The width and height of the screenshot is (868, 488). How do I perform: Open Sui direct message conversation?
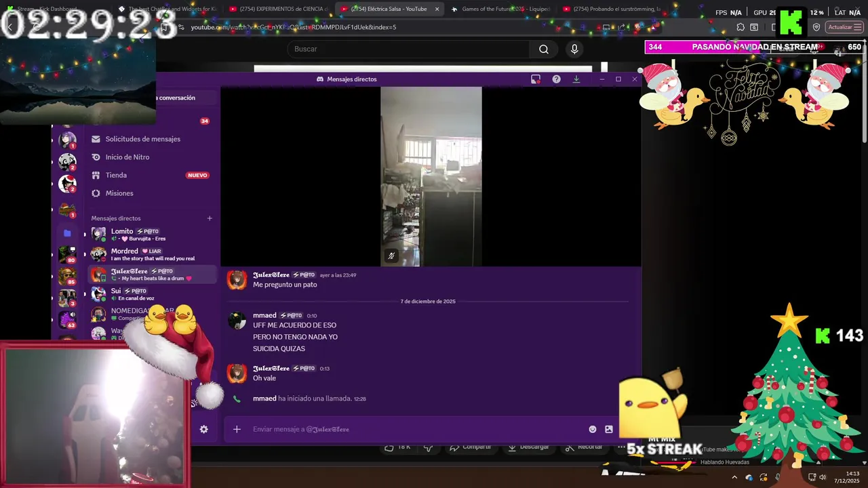tap(152, 294)
